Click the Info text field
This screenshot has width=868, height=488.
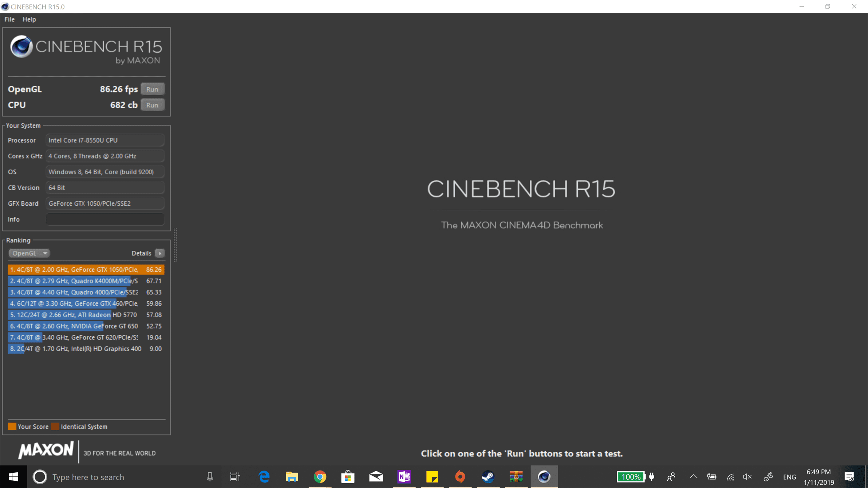(x=105, y=219)
